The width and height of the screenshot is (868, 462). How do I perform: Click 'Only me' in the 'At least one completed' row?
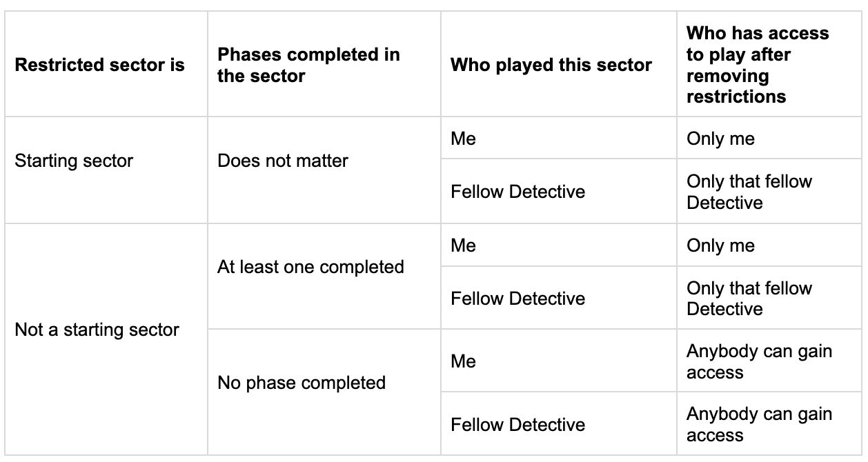[x=720, y=246]
